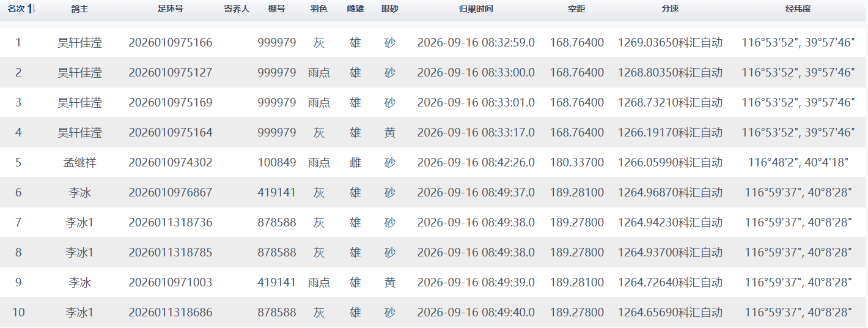This screenshot has height=328, width=868.
Task: Sort by 名次 column header
Action: [17, 9]
